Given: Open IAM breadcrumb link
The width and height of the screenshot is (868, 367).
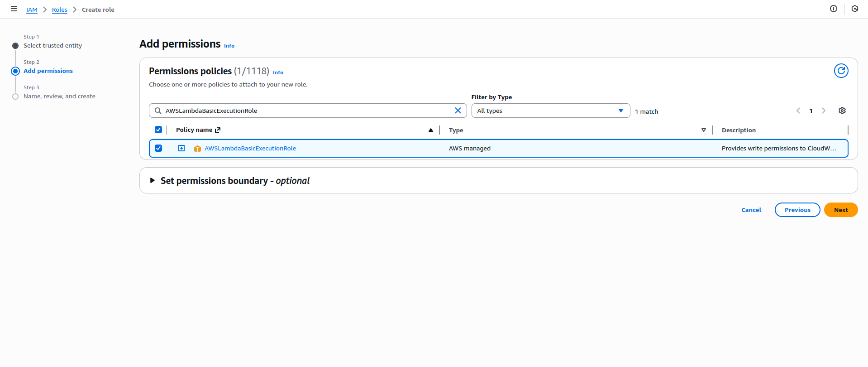Looking at the screenshot, I should [32, 10].
